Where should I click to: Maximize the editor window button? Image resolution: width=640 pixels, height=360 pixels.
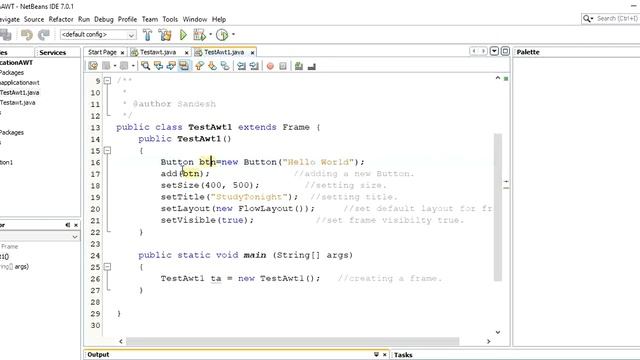[x=505, y=51]
